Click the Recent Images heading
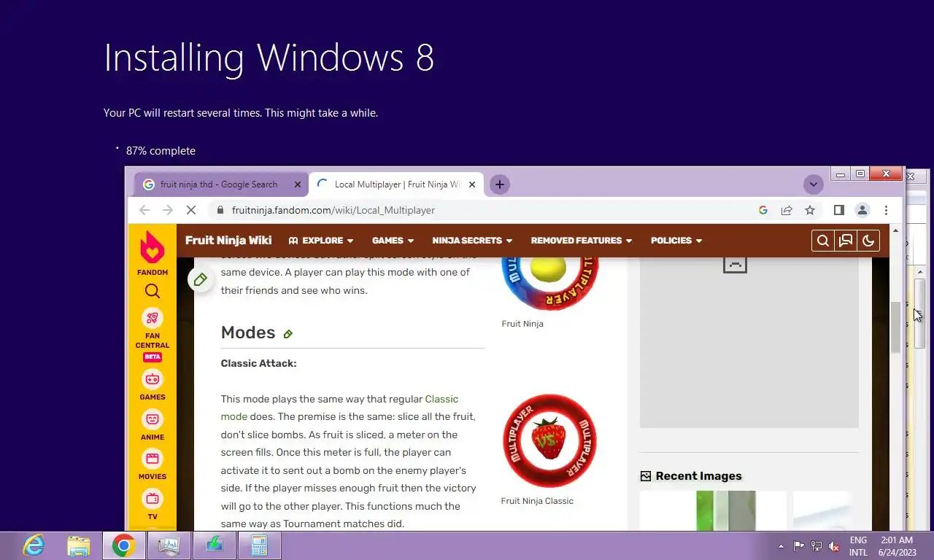This screenshot has height=560, width=934. (698, 476)
